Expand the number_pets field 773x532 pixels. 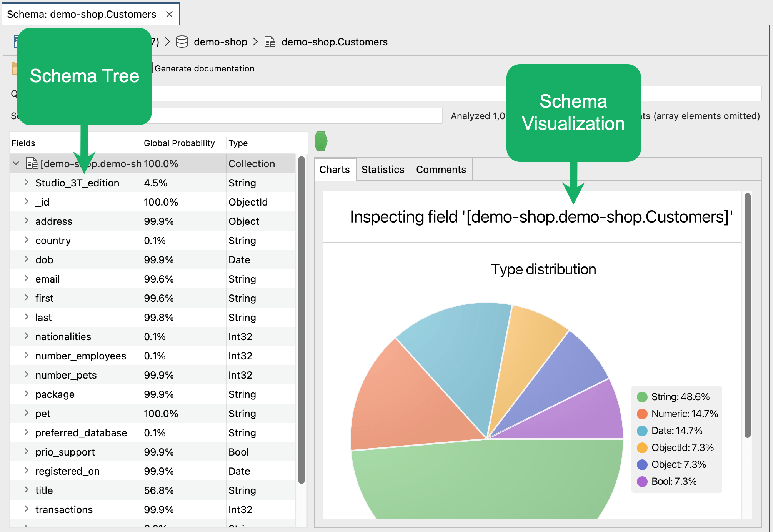26,374
